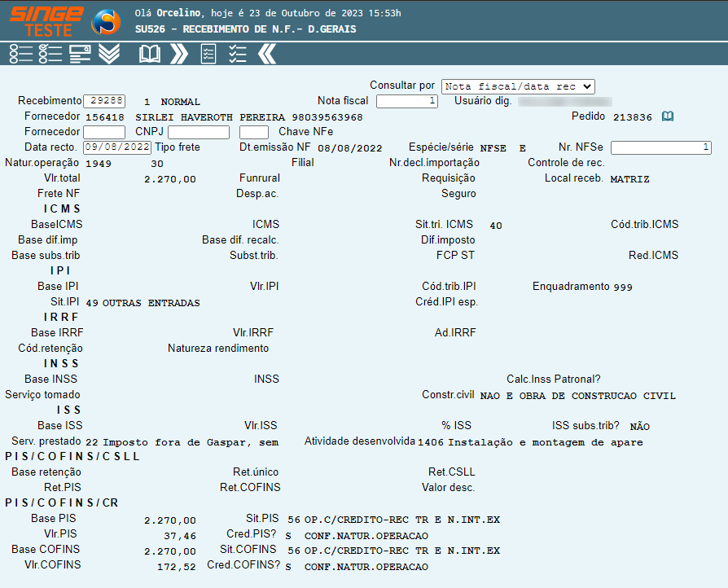
Task: Click the Recebimento input field
Action: click(104, 101)
